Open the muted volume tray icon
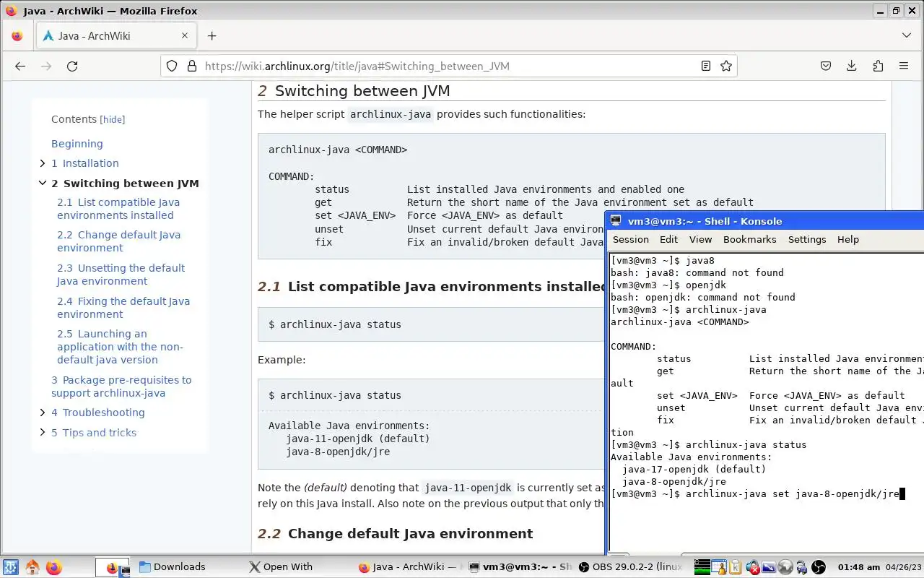Image resolution: width=924 pixels, height=578 pixels. (x=753, y=567)
